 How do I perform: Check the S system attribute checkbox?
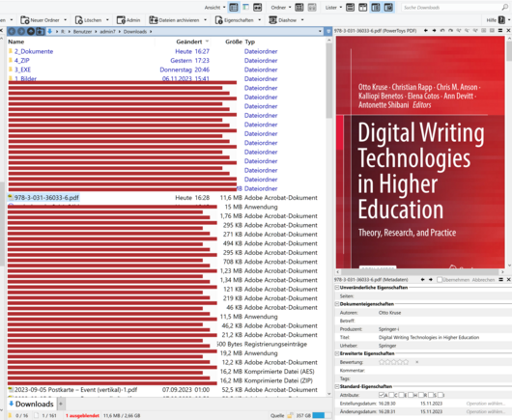pos(430,395)
